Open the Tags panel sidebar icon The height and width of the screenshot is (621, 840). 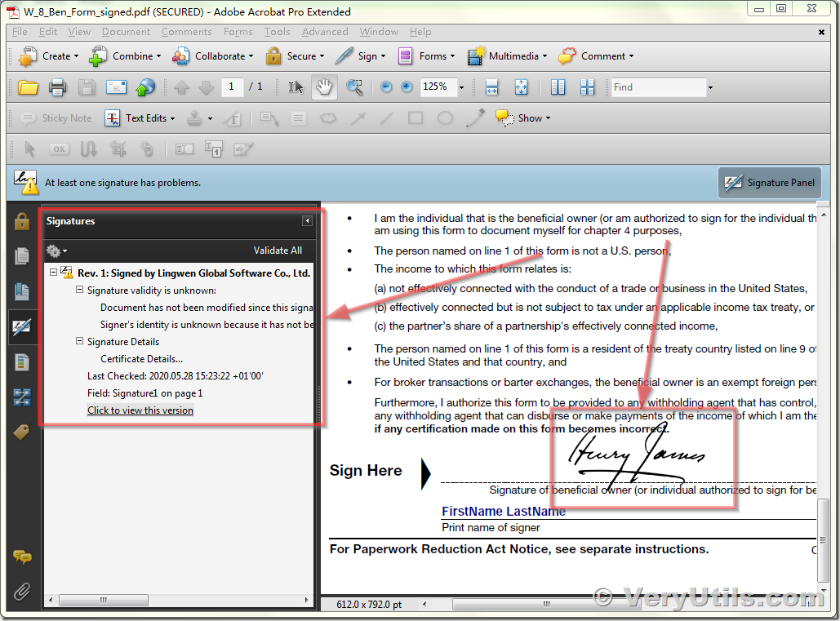click(x=21, y=432)
